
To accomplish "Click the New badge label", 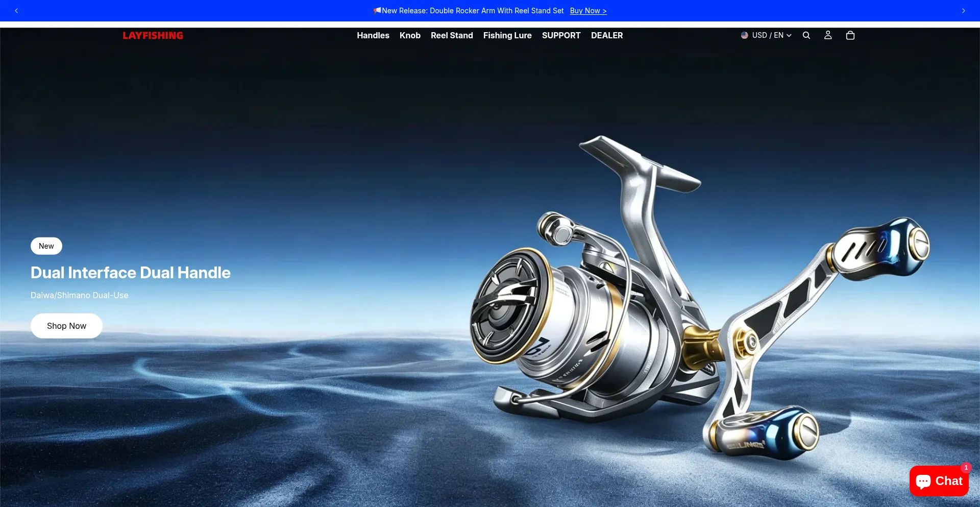I will (x=46, y=246).
